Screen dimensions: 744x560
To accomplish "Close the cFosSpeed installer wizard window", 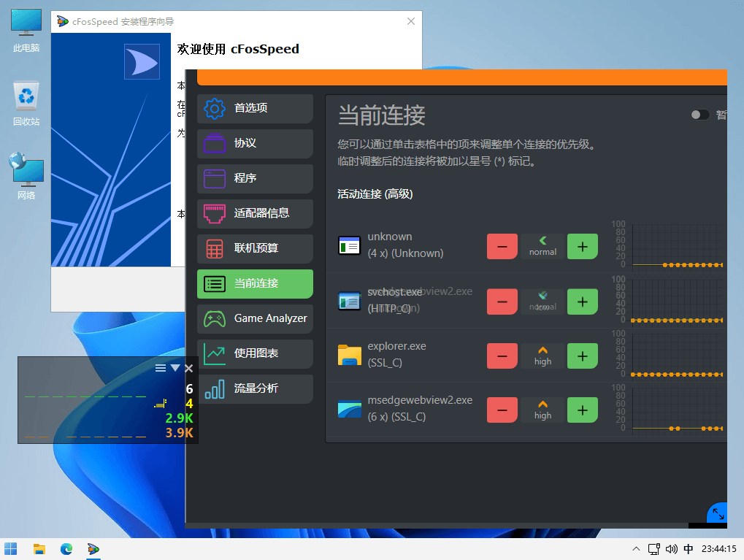I will coord(411,21).
